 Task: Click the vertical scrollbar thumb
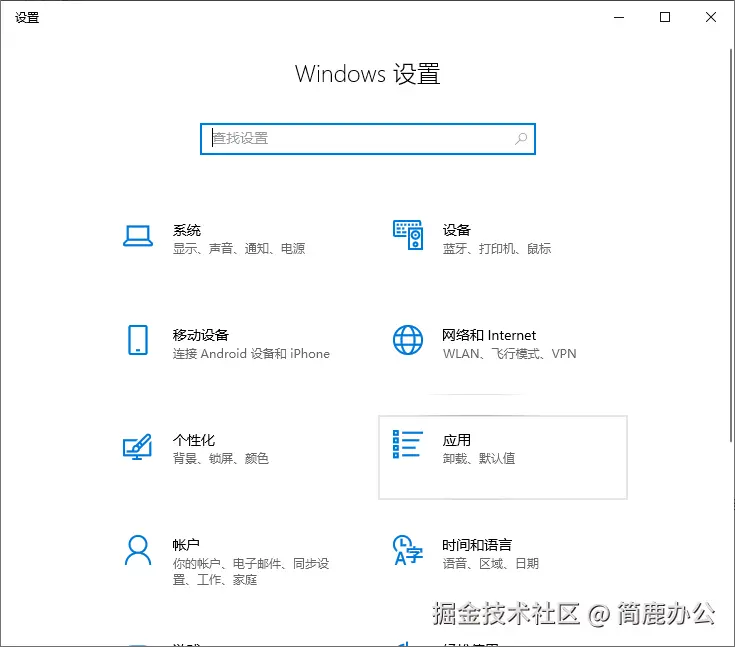731,245
